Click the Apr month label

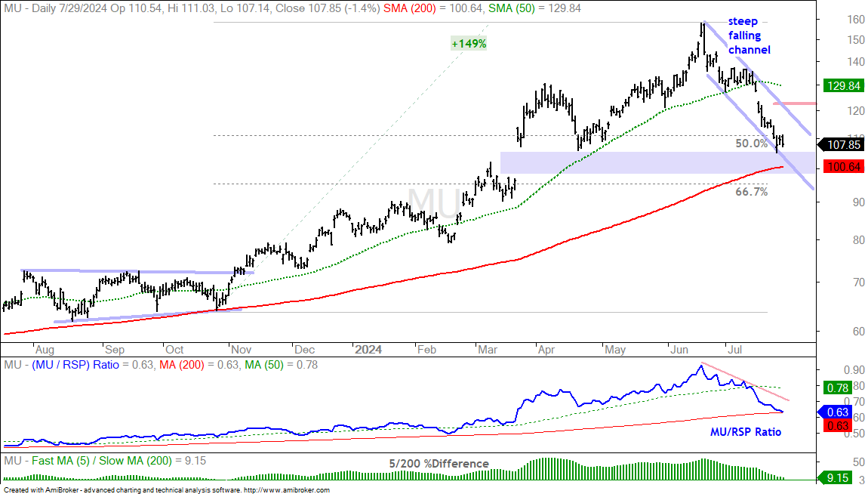546,350
